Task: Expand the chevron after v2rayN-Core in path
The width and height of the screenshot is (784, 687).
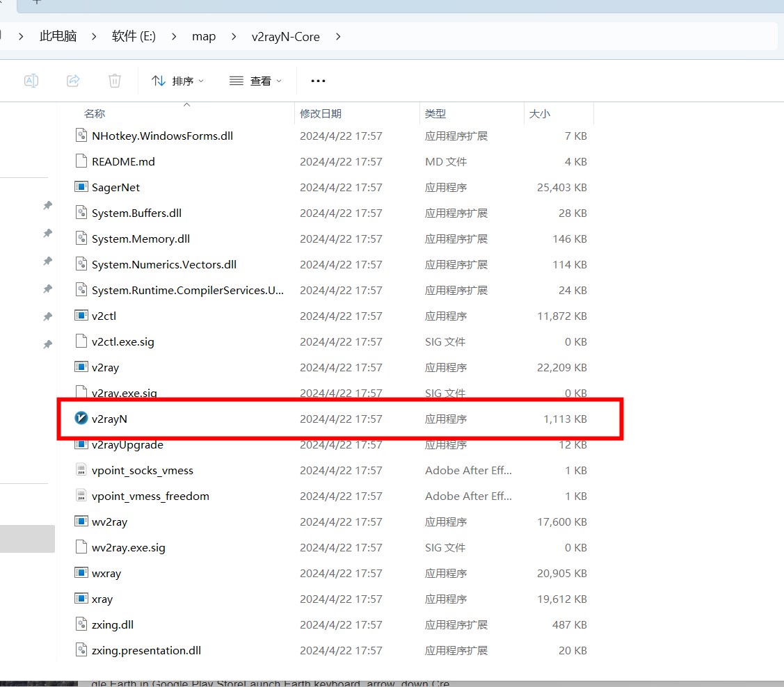Action: (338, 36)
